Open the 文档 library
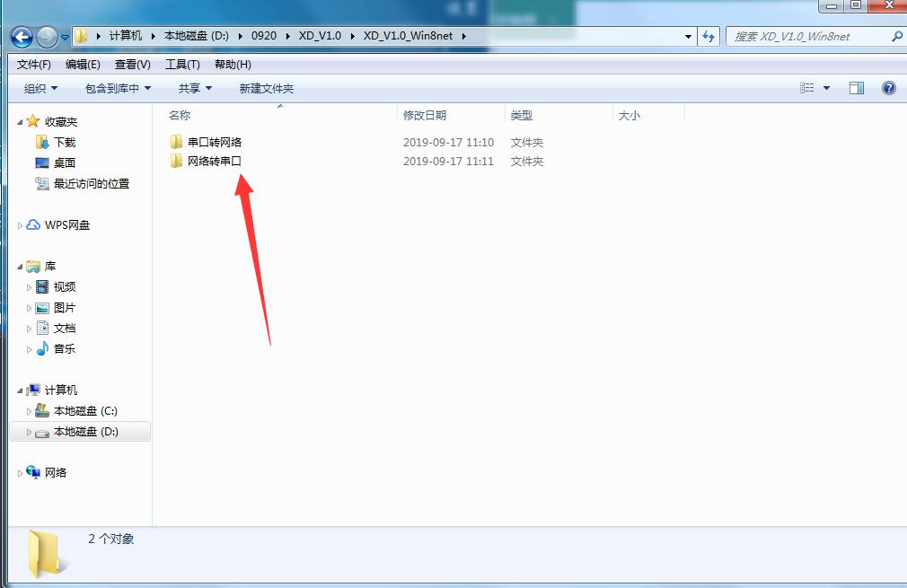Screen dimensions: 907x588 pos(56,329)
